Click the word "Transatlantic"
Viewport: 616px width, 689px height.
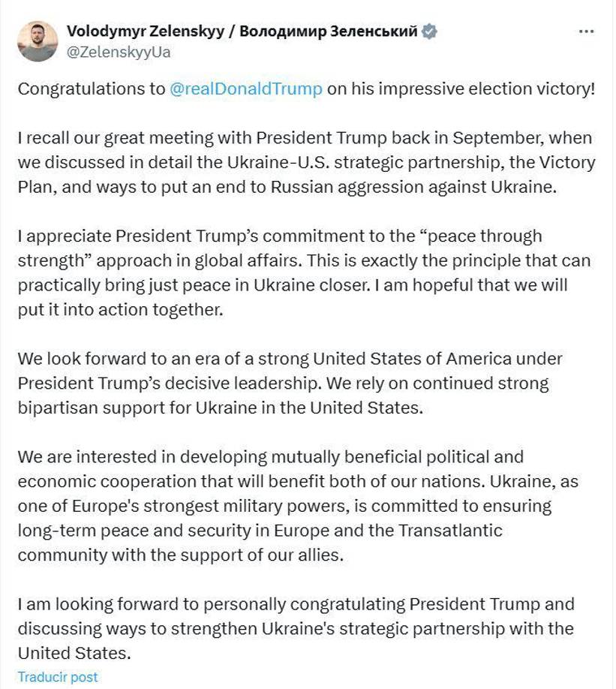[452, 531]
